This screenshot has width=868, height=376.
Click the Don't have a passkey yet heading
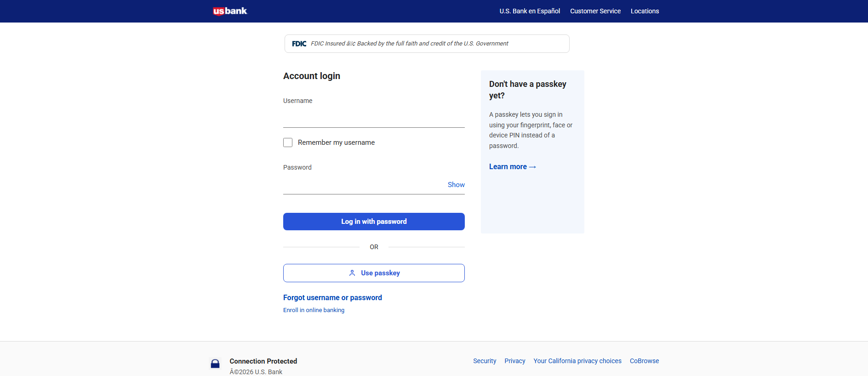(x=528, y=90)
